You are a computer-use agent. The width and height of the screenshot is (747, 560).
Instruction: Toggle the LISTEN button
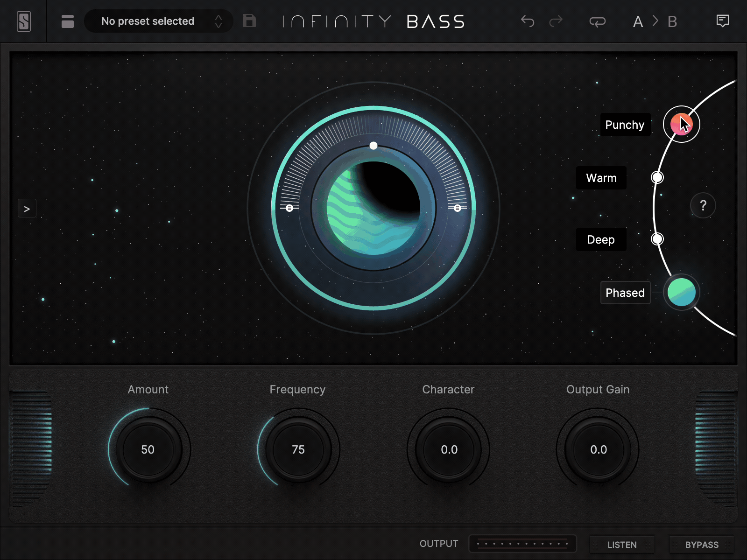pos(622,545)
